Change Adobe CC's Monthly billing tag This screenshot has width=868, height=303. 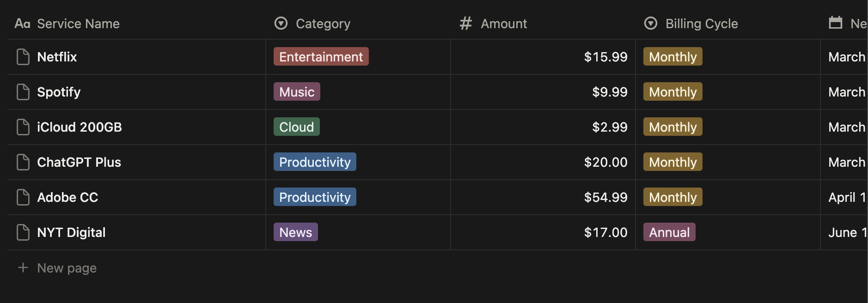coord(673,197)
